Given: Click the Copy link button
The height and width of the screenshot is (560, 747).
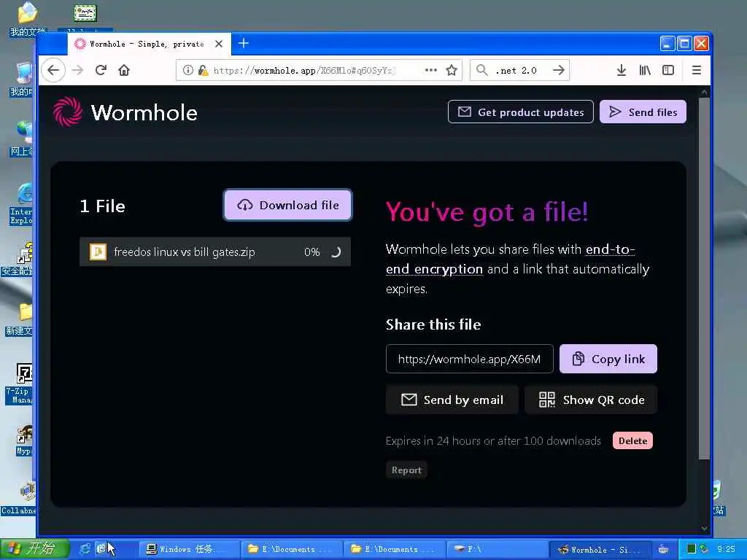Looking at the screenshot, I should (x=608, y=359).
